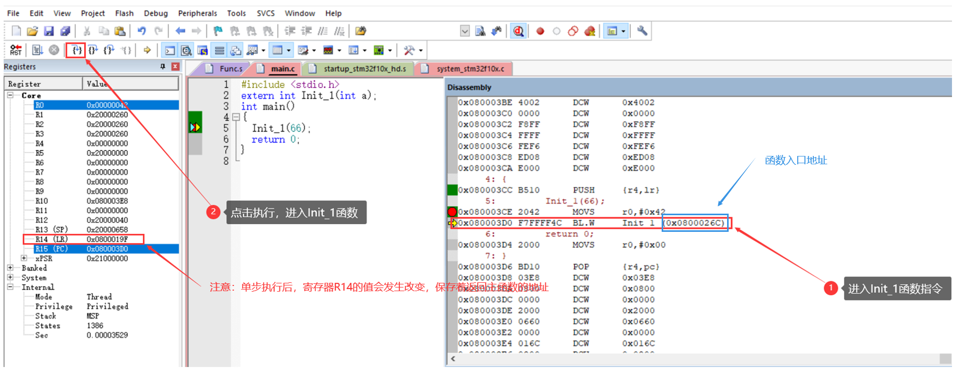Screen dimensions: 980x380
Task: Click the Incremental Find binoculars icon
Action: coord(497,31)
